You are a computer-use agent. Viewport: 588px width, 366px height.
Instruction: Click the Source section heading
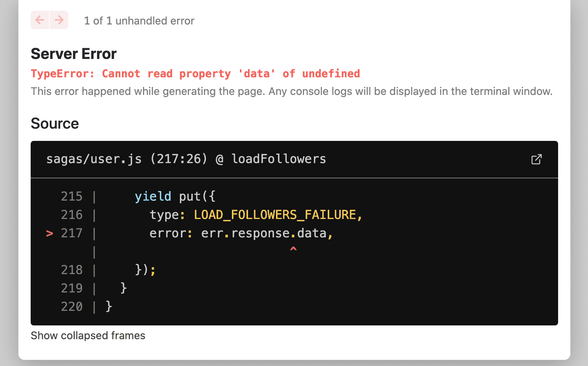(55, 124)
